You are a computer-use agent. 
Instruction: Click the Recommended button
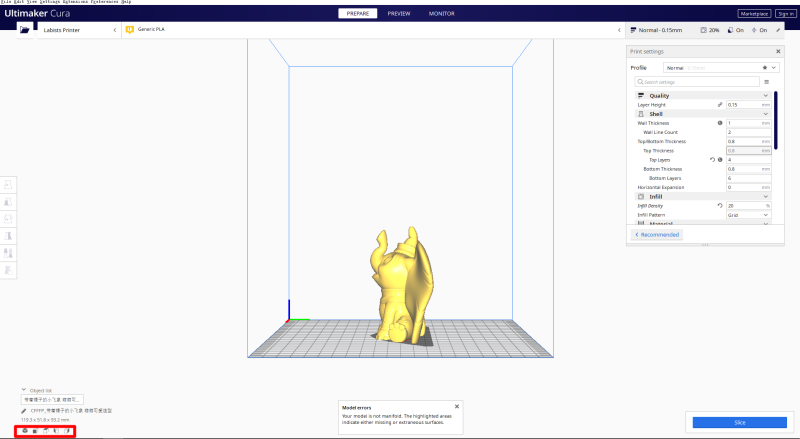coord(657,235)
